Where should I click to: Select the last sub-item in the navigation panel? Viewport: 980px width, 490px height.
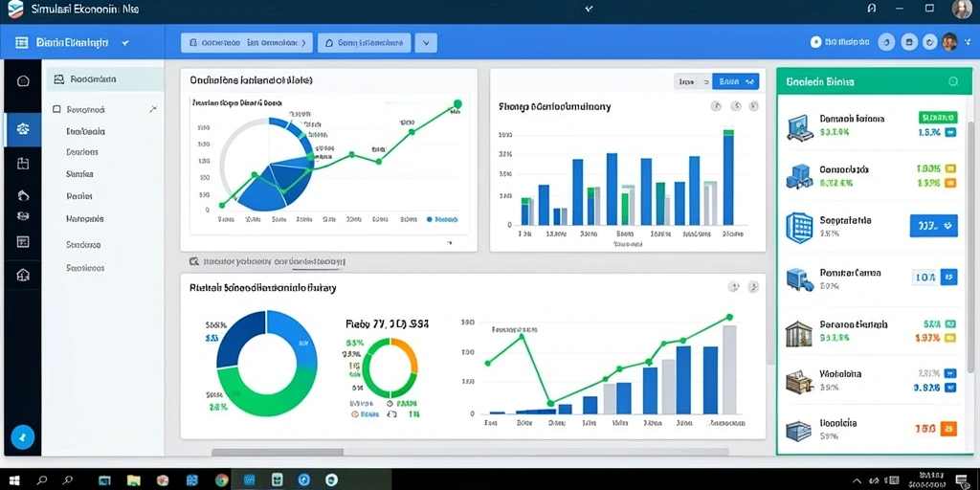(x=85, y=268)
